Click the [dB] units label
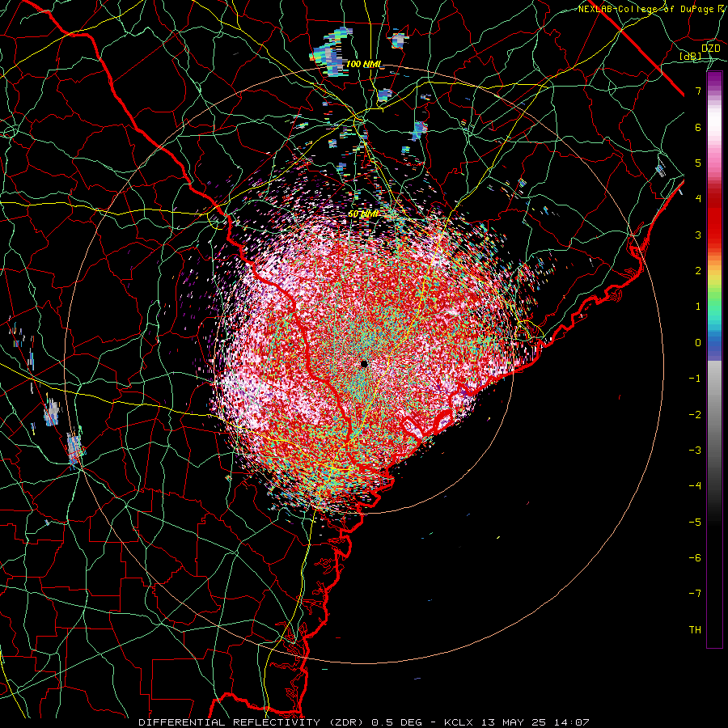The image size is (728, 728). pyautogui.click(x=691, y=57)
